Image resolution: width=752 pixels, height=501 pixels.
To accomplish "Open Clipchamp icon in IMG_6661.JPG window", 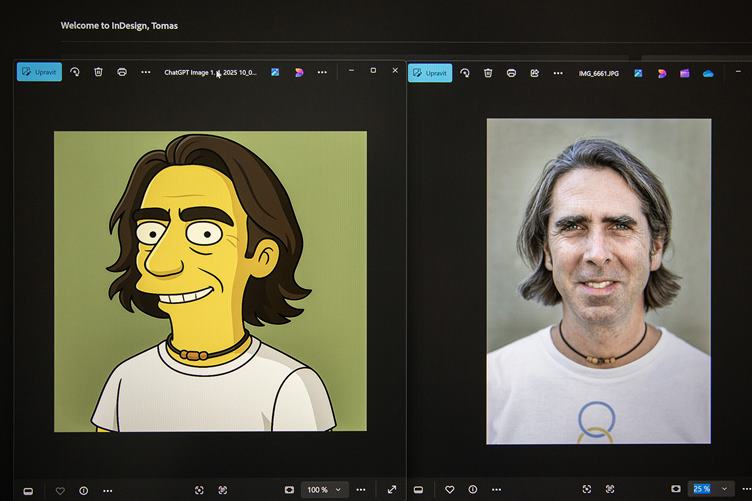I will coord(662,73).
